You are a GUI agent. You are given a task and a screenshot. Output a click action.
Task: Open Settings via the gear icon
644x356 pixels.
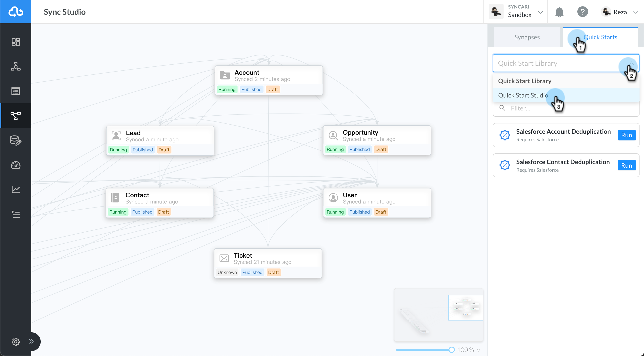pos(15,342)
